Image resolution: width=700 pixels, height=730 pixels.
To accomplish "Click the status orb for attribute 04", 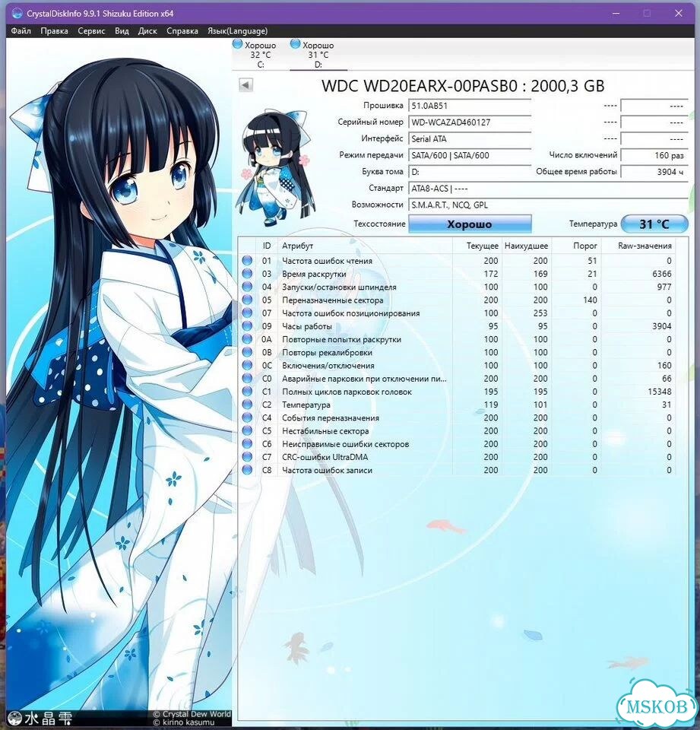I will (x=247, y=287).
